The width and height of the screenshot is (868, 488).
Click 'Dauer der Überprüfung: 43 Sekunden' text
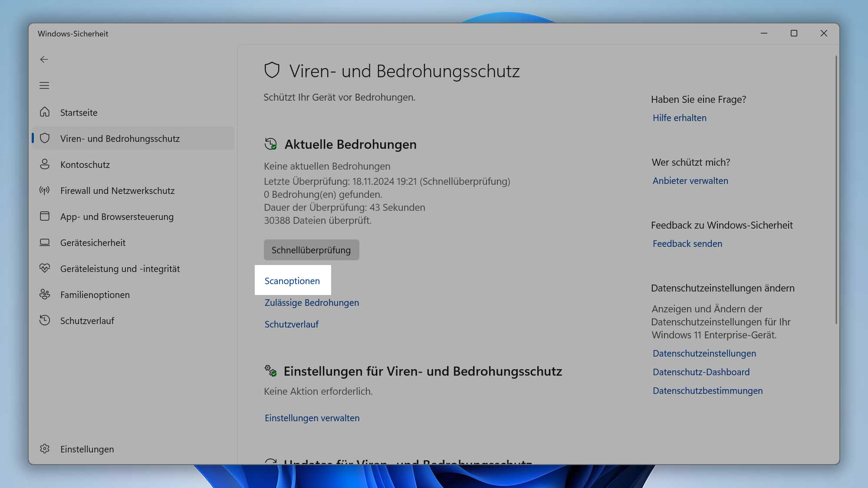point(345,207)
